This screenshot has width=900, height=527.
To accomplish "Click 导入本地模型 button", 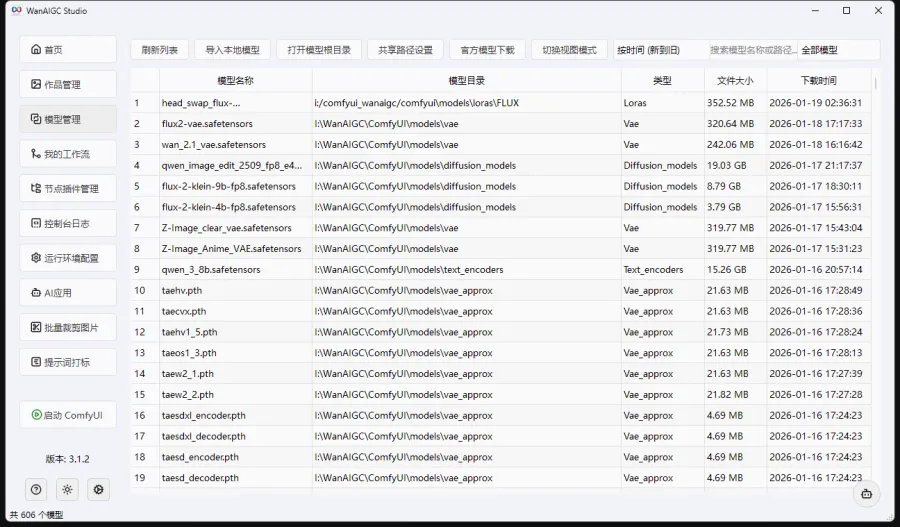I will [x=232, y=50].
